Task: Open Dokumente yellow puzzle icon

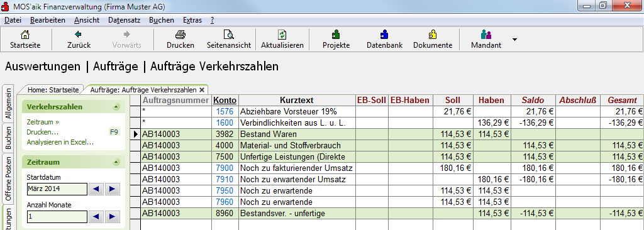Action: point(433,35)
